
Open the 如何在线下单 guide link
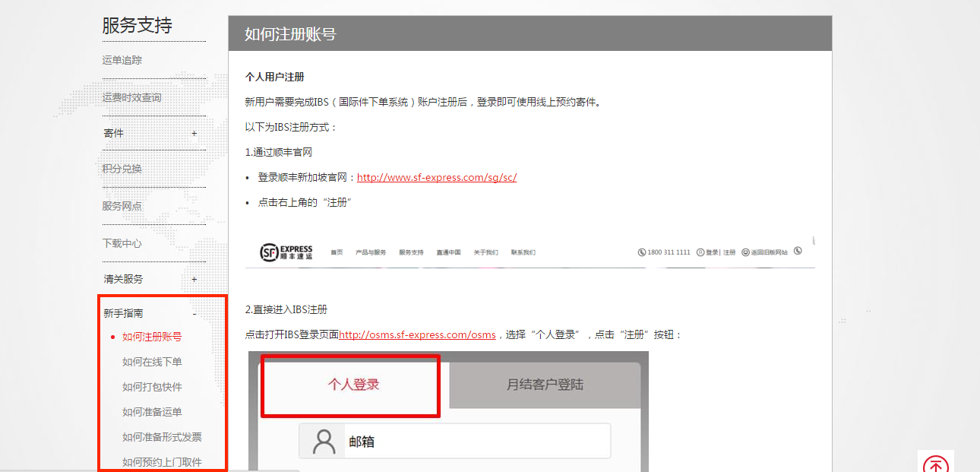point(152,362)
